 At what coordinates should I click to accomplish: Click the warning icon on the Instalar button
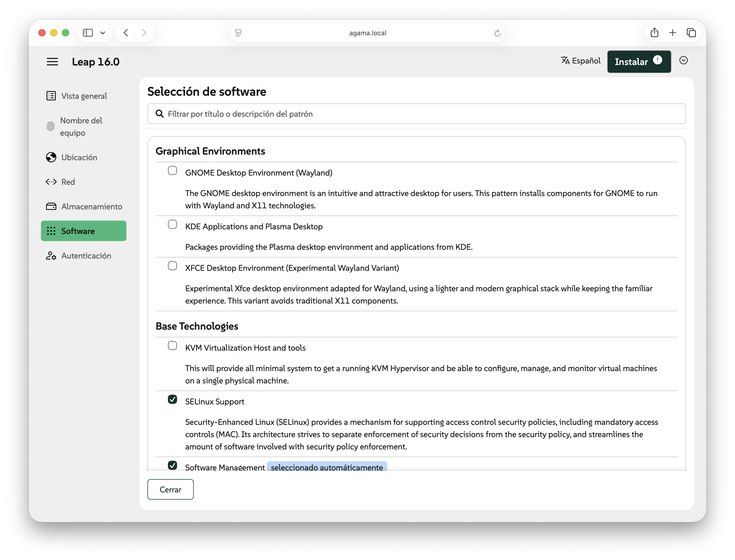coord(657,60)
